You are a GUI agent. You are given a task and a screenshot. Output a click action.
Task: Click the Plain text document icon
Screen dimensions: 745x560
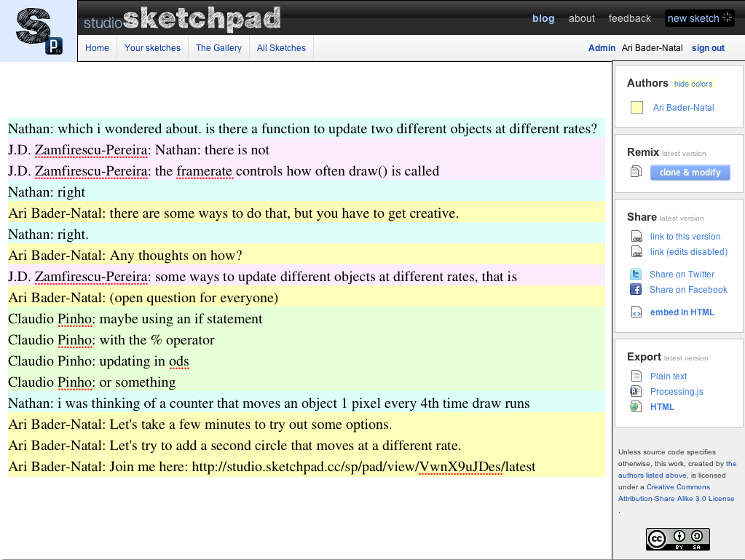tap(636, 376)
